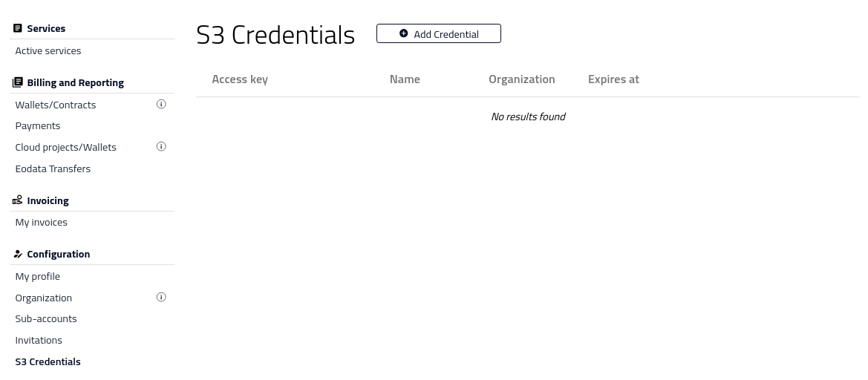The width and height of the screenshot is (868, 380).
Task: Click the Services section icon
Action: tap(17, 28)
